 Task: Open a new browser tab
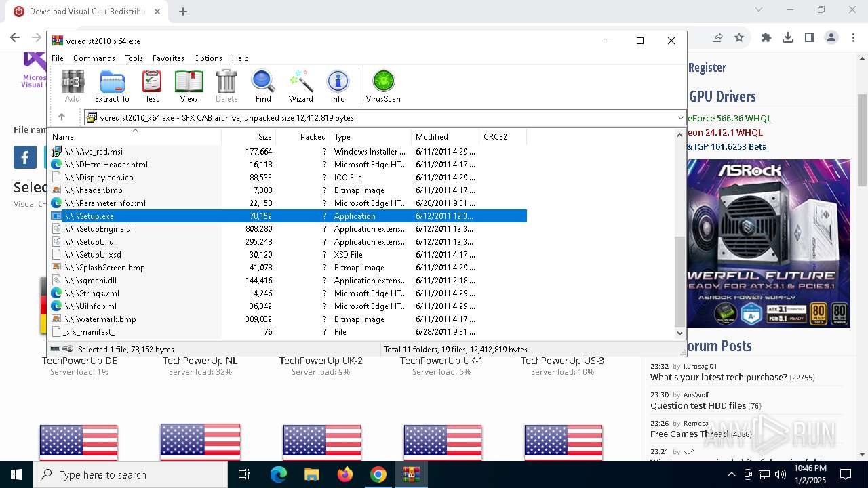point(183,12)
